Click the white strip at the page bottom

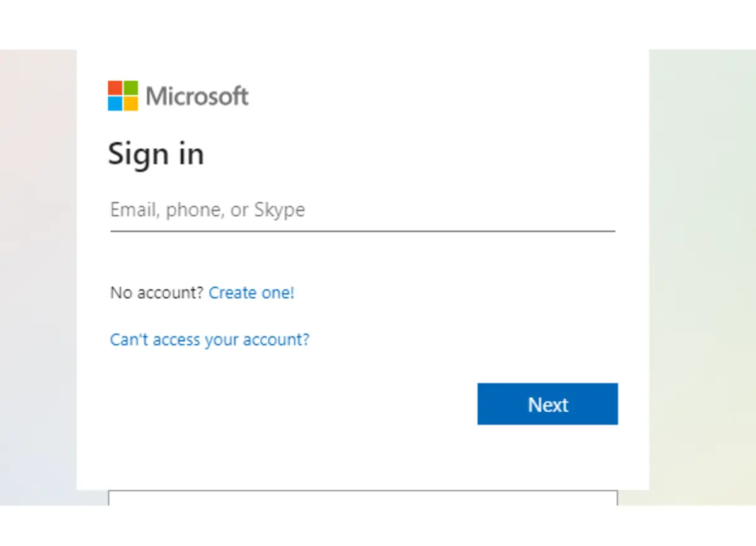[x=378, y=526]
